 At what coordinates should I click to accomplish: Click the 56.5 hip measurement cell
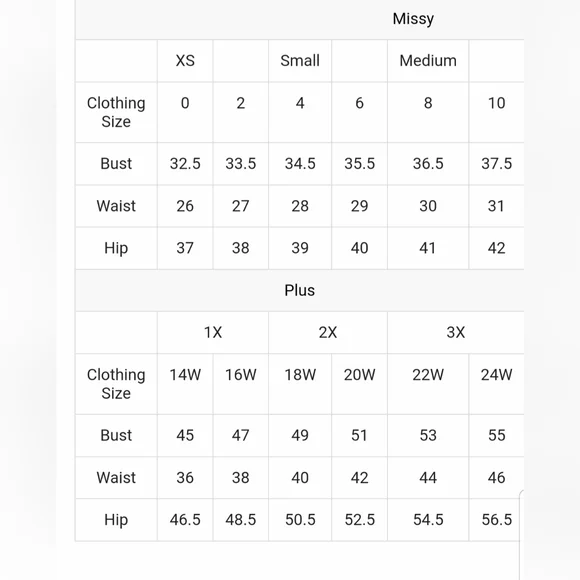click(496, 520)
